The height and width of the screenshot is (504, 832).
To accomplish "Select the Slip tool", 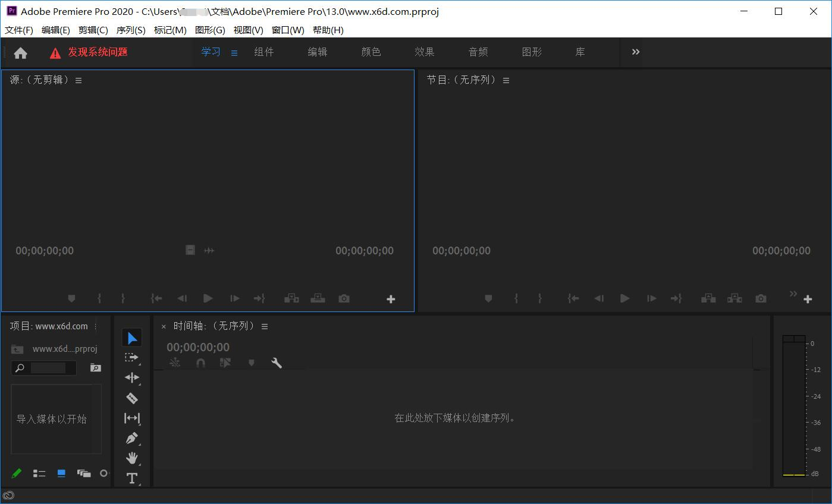I will coord(132,418).
